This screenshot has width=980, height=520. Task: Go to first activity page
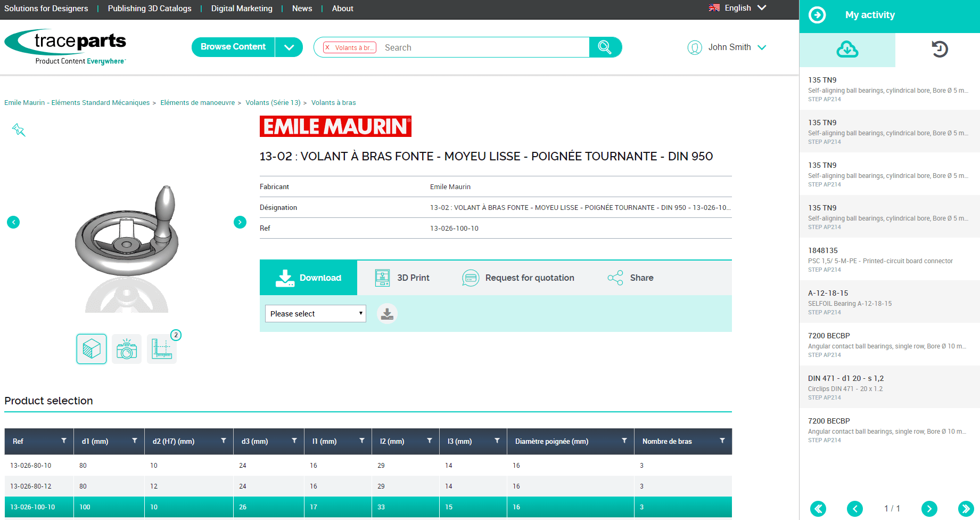click(818, 509)
